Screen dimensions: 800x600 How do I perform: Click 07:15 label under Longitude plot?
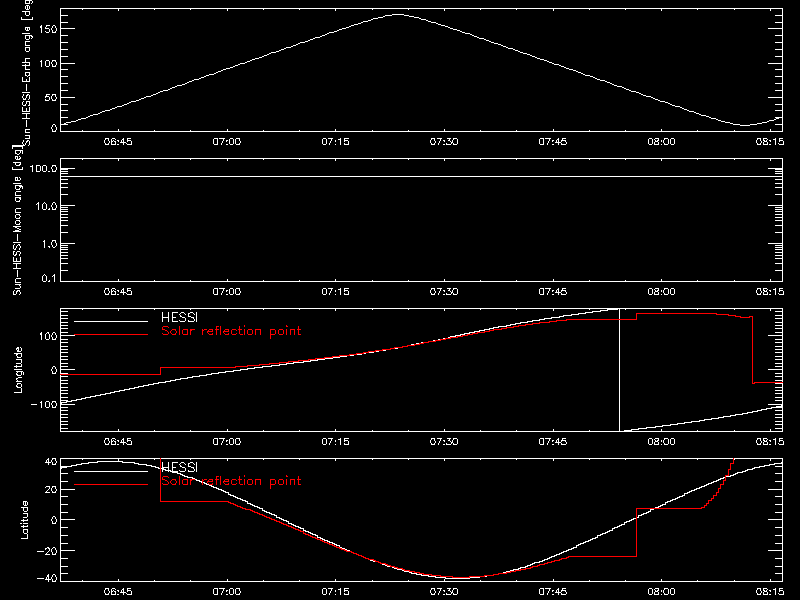[x=335, y=441]
